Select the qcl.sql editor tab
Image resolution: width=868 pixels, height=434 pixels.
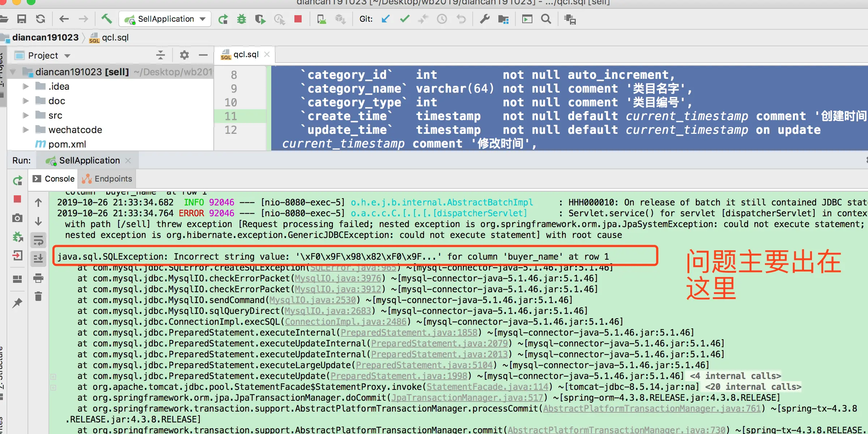pyautogui.click(x=245, y=55)
